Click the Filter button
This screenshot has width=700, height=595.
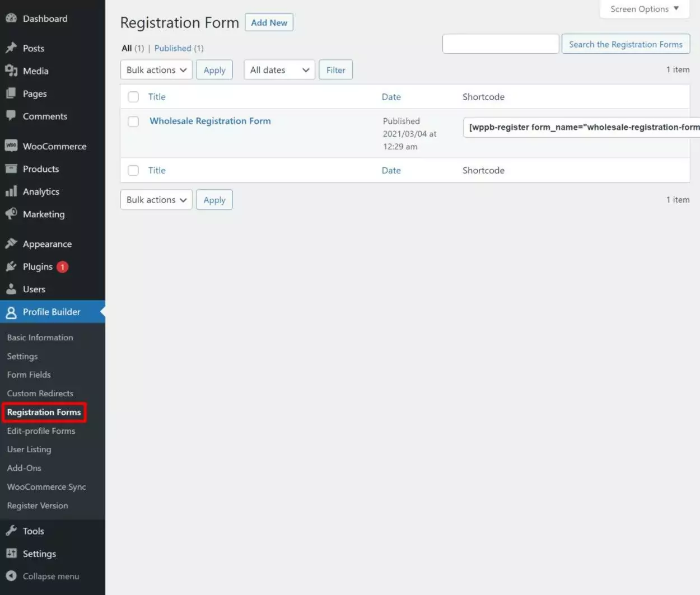336,70
